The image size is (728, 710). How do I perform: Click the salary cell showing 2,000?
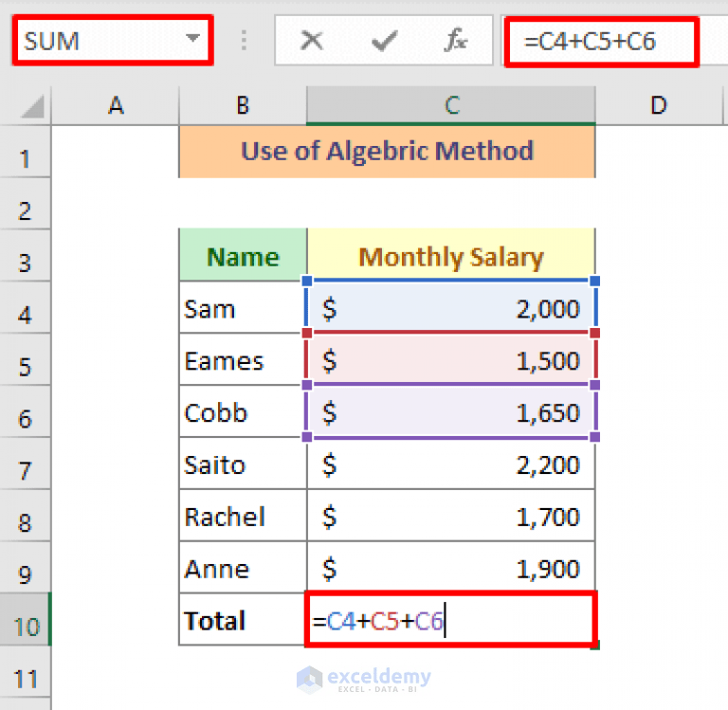click(x=451, y=307)
